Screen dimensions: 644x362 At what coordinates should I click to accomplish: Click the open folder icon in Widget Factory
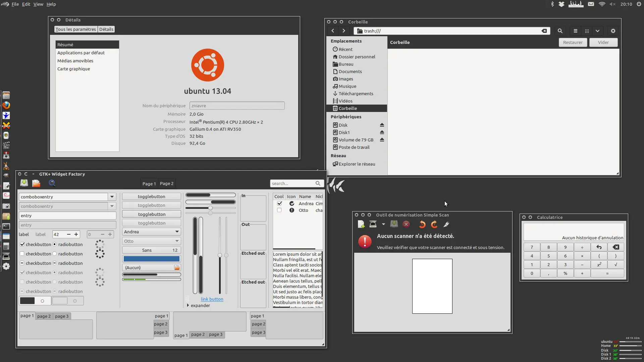click(36, 183)
